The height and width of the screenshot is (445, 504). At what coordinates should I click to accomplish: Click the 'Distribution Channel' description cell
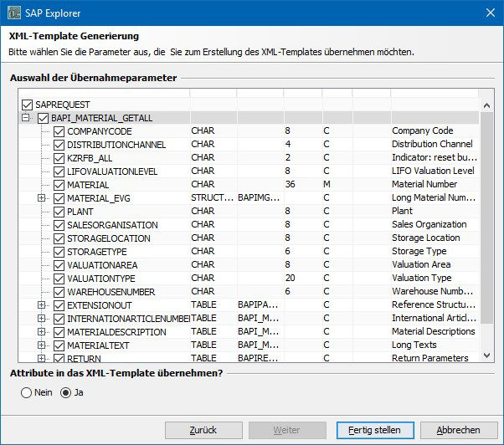pos(432,144)
